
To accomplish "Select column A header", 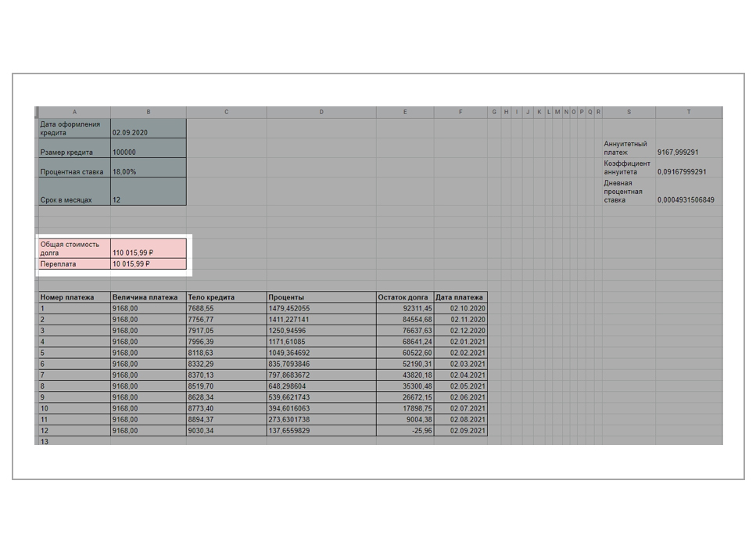I will (74, 112).
